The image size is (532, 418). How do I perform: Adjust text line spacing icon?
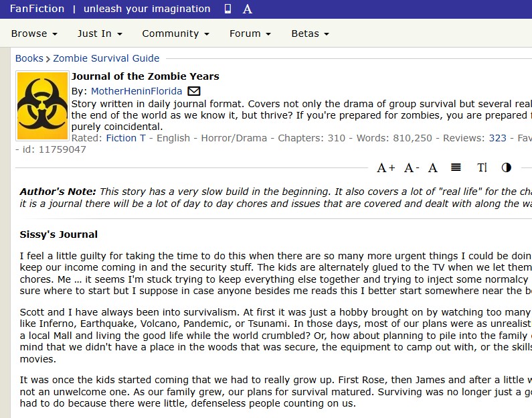click(x=456, y=167)
